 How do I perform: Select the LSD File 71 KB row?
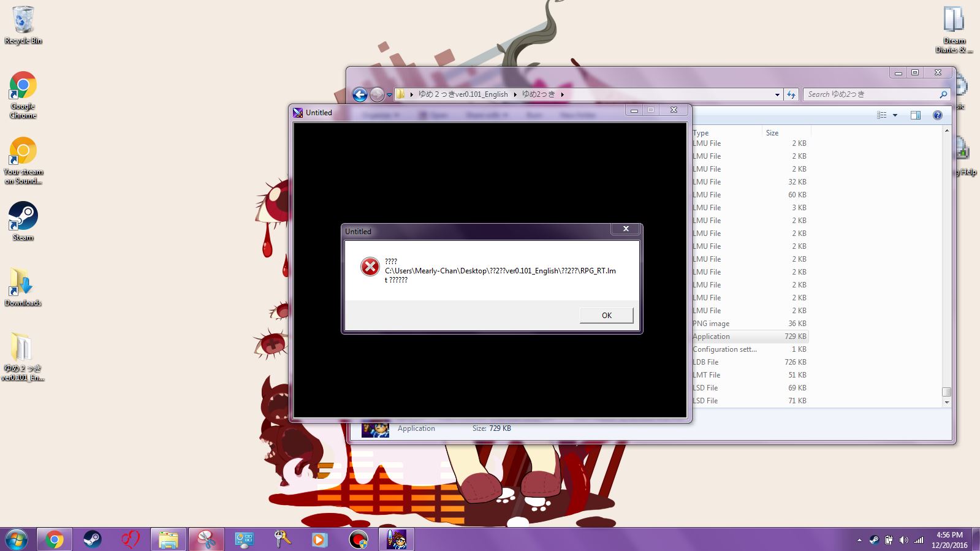pyautogui.click(x=750, y=401)
